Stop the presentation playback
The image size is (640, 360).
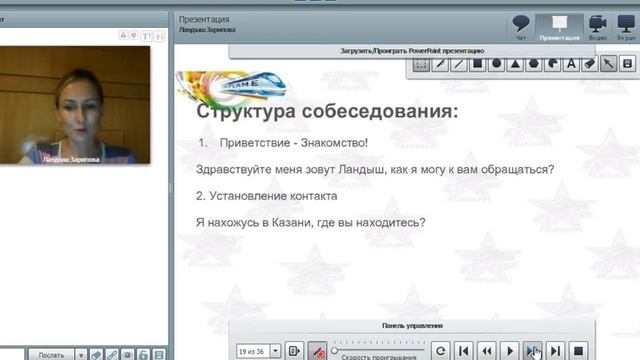click(x=578, y=351)
